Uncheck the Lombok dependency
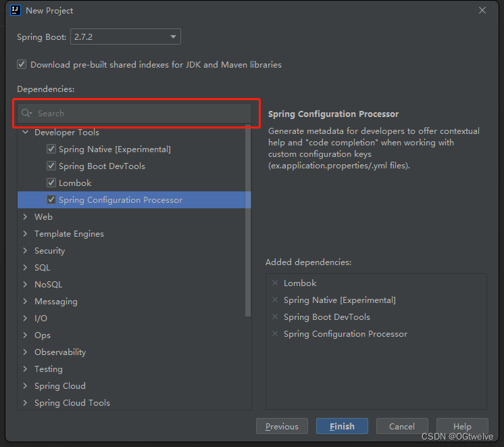 [51, 183]
